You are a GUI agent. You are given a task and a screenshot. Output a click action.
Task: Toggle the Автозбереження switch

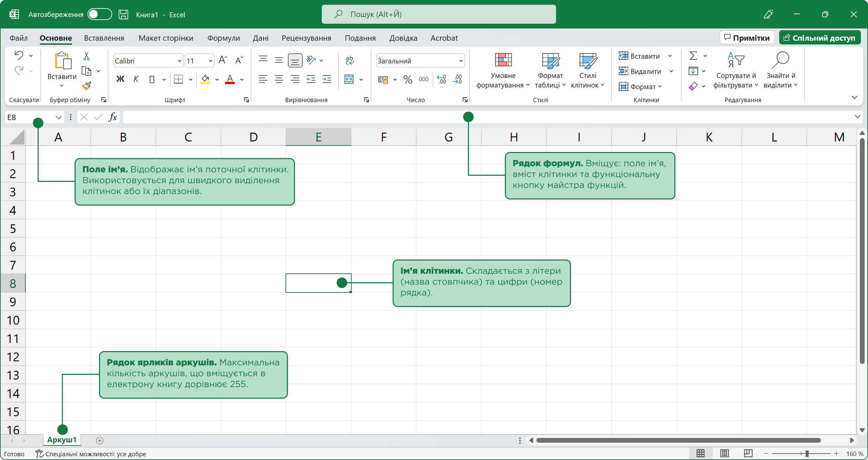click(99, 14)
